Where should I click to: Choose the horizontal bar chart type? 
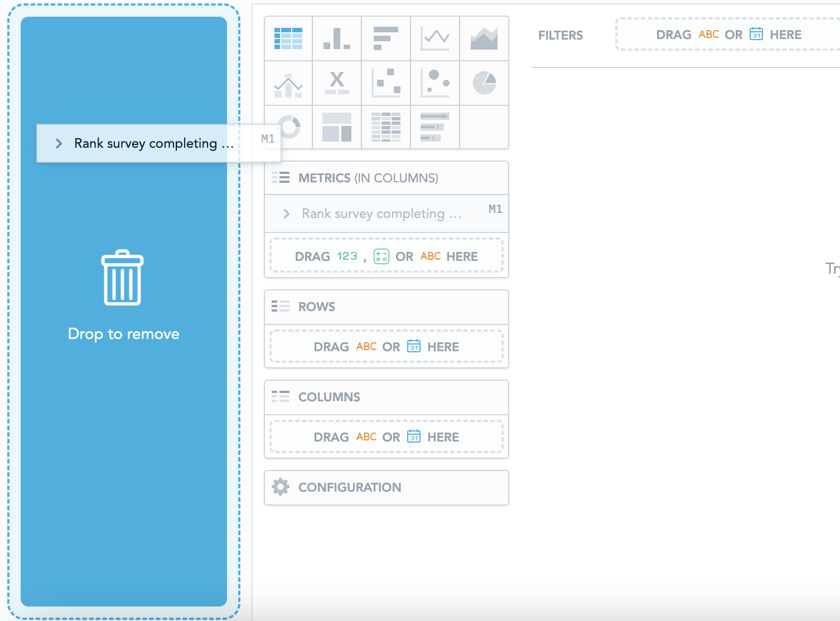coord(386,38)
